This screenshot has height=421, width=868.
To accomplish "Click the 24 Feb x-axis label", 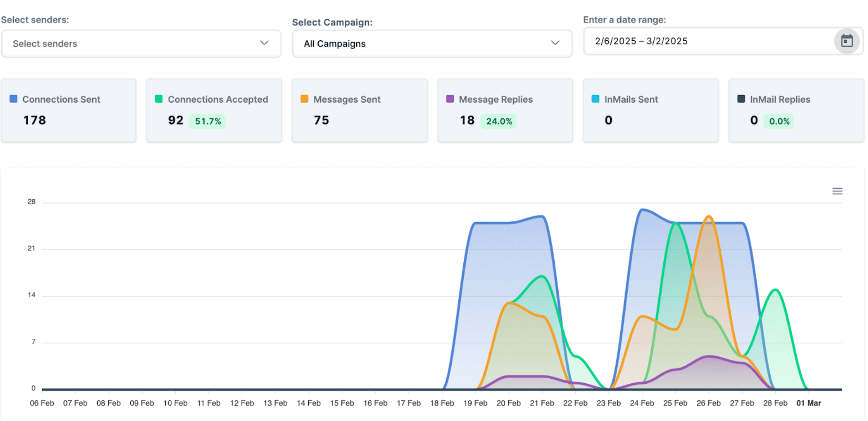I will point(642,403).
